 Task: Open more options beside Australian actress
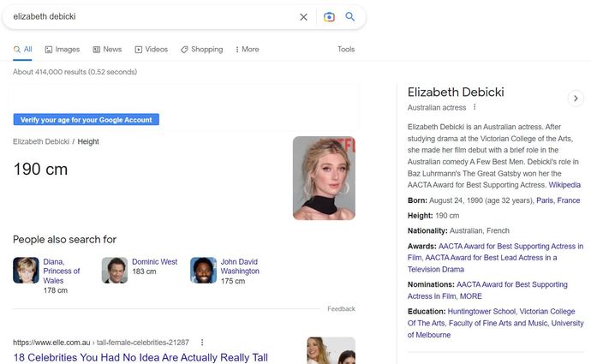coord(475,107)
